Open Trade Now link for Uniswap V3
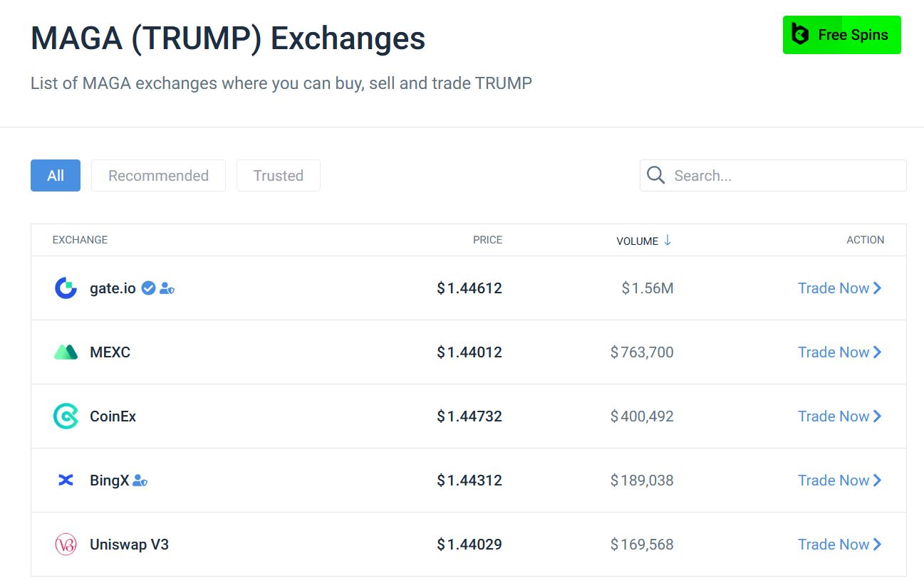Image resolution: width=924 pixels, height=588 pixels. (840, 545)
